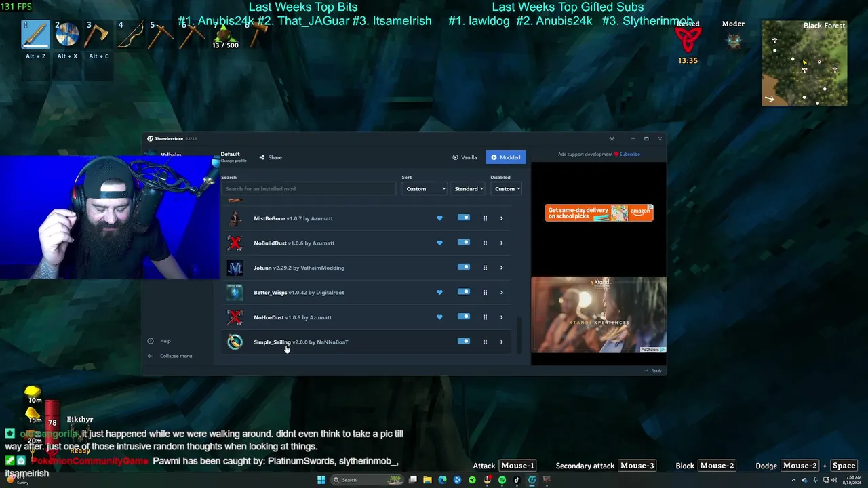Disable the Better_Wisps mod toggle

463,291
